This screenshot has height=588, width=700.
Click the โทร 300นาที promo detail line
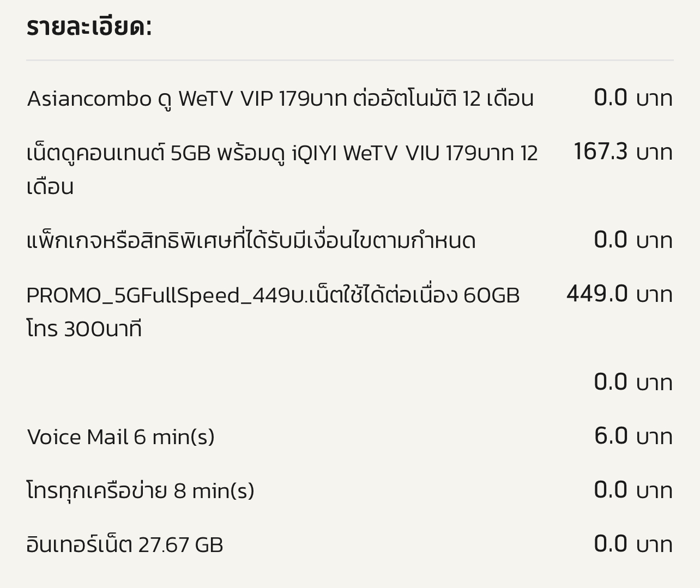pyautogui.click(x=84, y=329)
